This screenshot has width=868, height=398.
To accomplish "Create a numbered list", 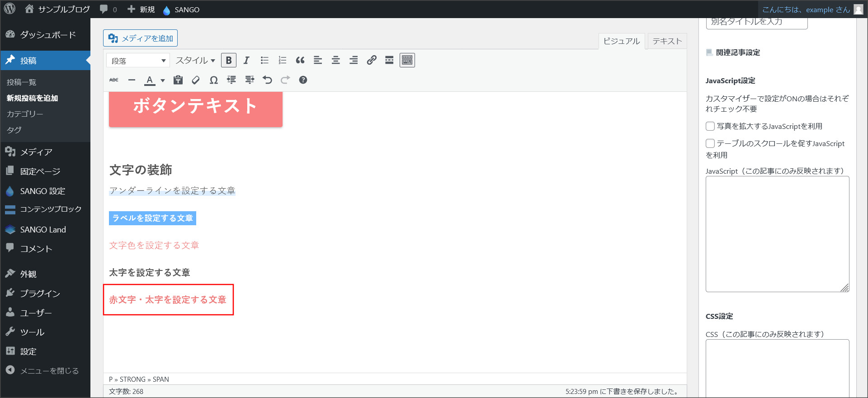I will coord(283,60).
